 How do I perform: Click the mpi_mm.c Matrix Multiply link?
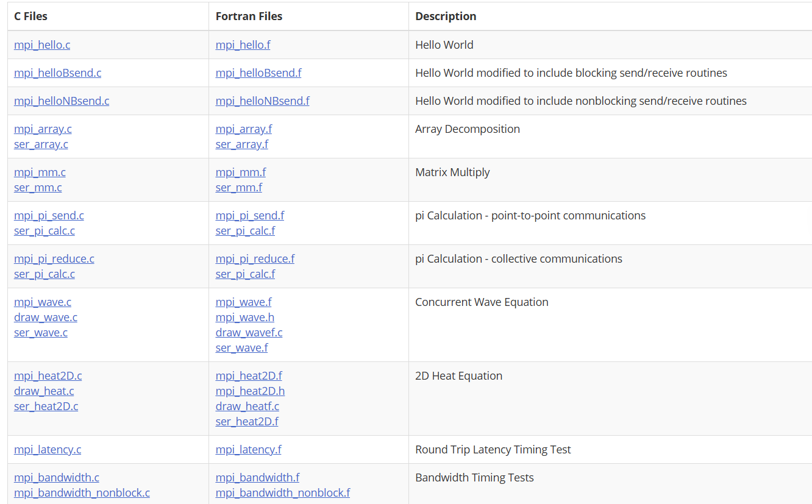tap(40, 172)
